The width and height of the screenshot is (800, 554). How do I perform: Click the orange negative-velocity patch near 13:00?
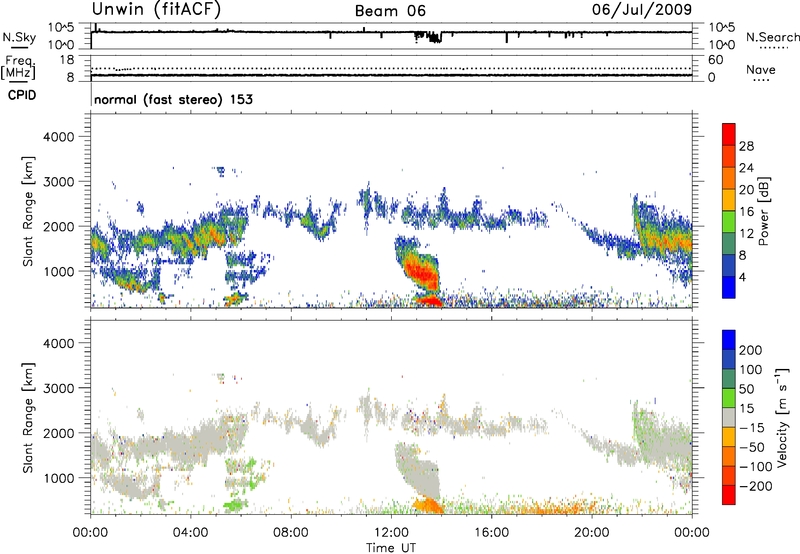coord(428,505)
